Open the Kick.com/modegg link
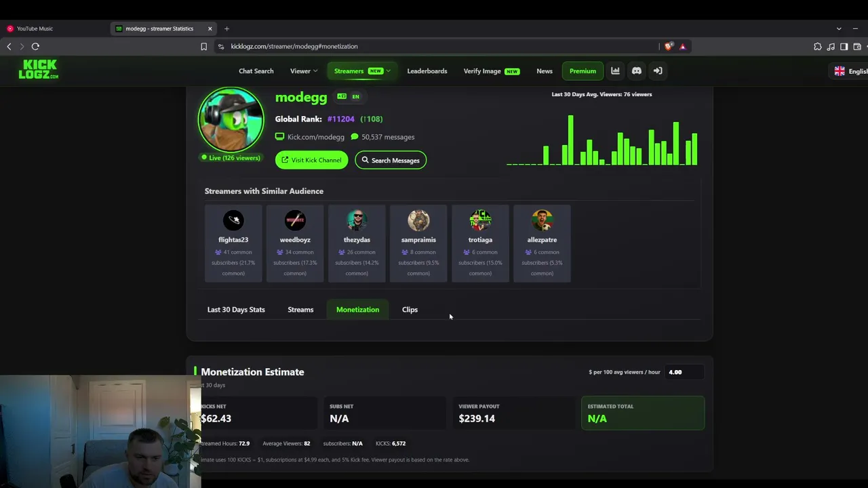Screen dimensions: 868x488 click(x=310, y=137)
